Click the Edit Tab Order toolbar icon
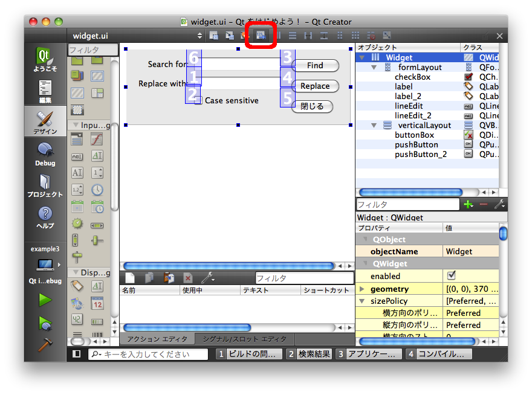Image resolution: width=532 pixels, height=395 pixels. (261, 36)
